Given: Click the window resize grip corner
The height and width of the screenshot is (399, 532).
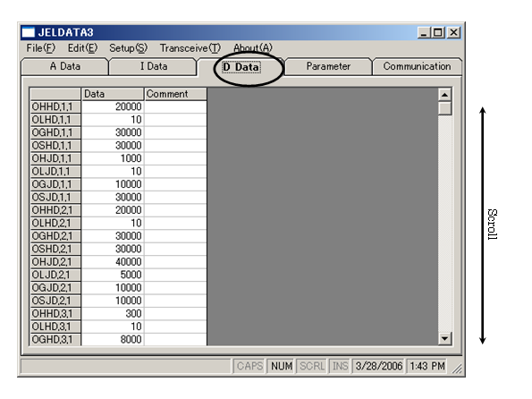Looking at the screenshot, I should coord(457,368).
